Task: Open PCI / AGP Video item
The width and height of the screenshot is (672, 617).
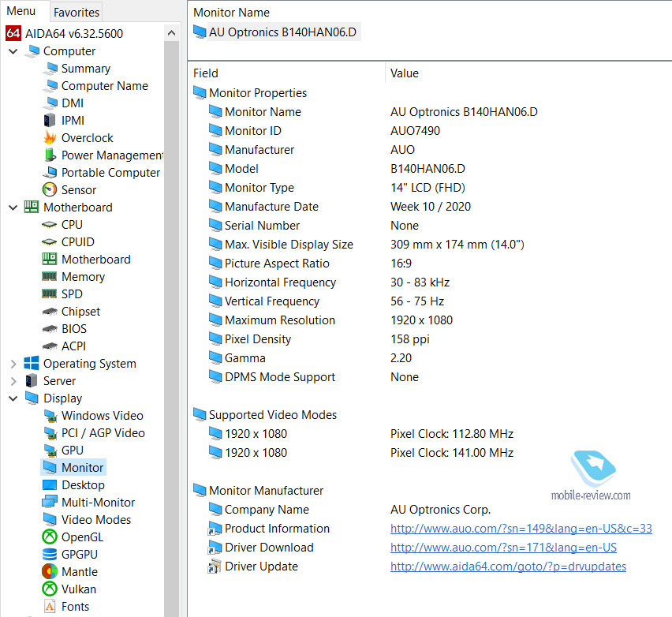Action: point(103,433)
